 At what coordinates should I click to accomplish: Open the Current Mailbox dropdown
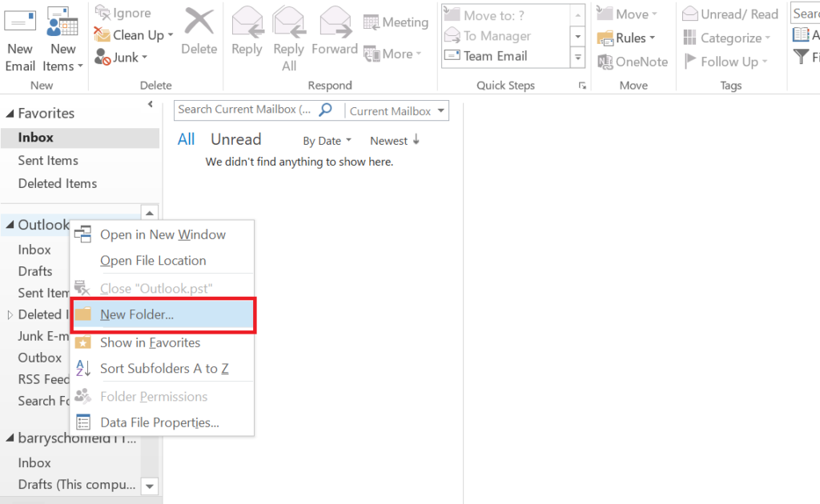(397, 110)
